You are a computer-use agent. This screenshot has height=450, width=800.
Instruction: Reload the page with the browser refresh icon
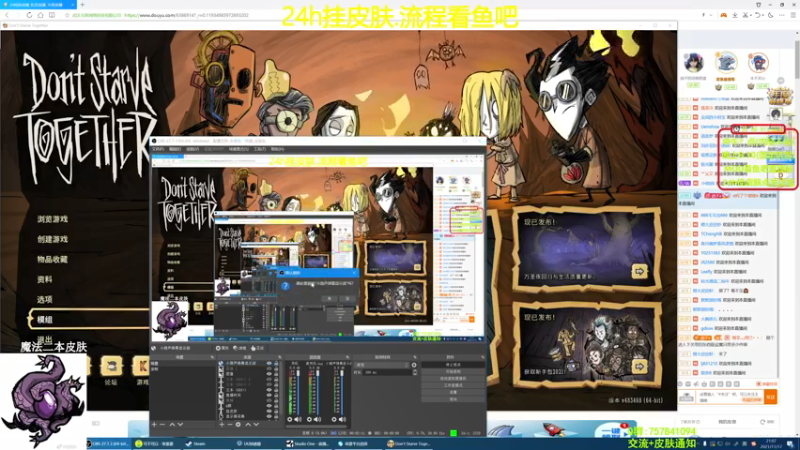coord(29,15)
